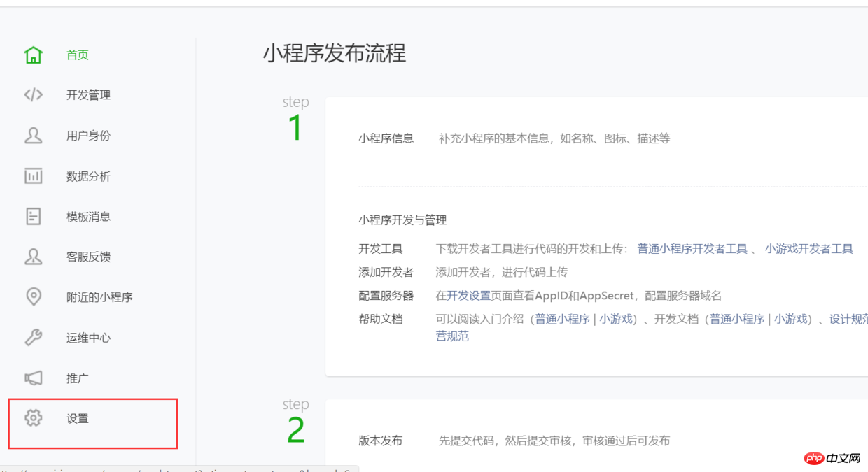
Task: Click the 开发工具 row label
Action: [381, 249]
